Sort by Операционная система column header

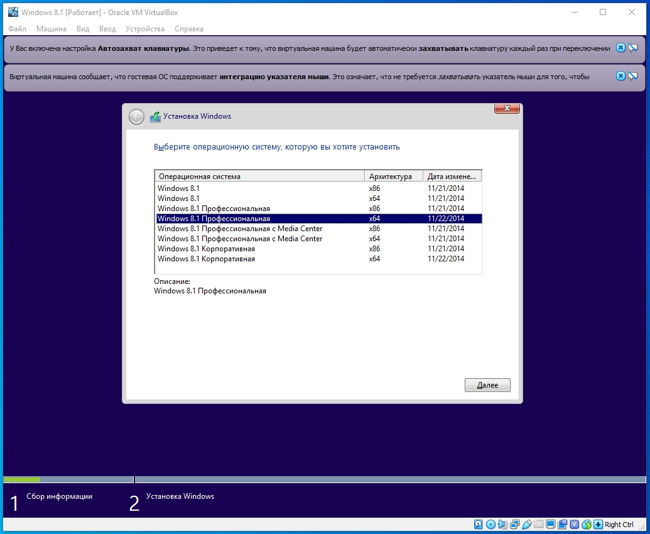260,176
